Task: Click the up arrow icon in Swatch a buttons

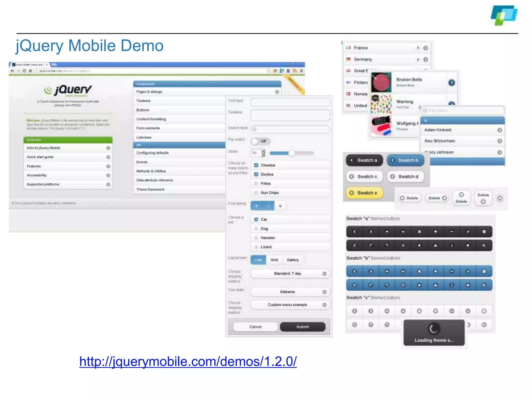Action: point(387,231)
